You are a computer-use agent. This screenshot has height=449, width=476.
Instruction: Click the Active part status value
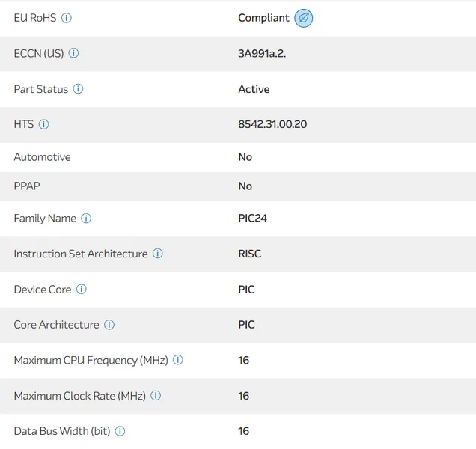pyautogui.click(x=254, y=89)
